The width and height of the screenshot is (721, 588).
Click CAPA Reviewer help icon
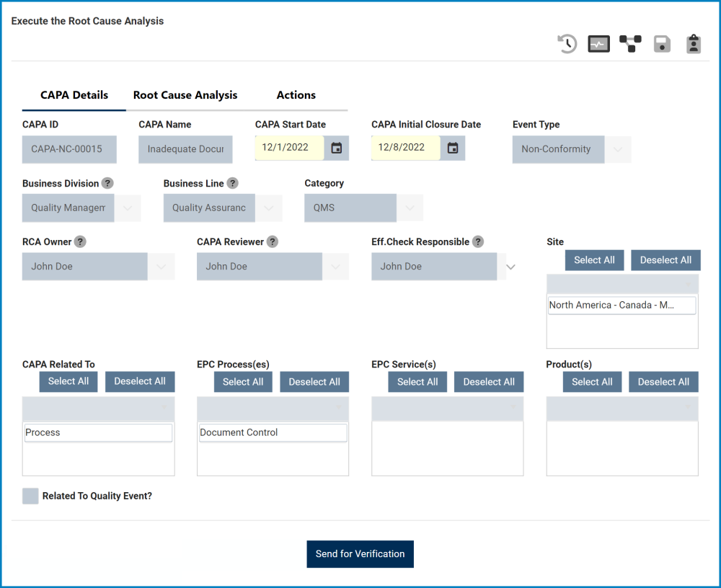click(x=272, y=242)
